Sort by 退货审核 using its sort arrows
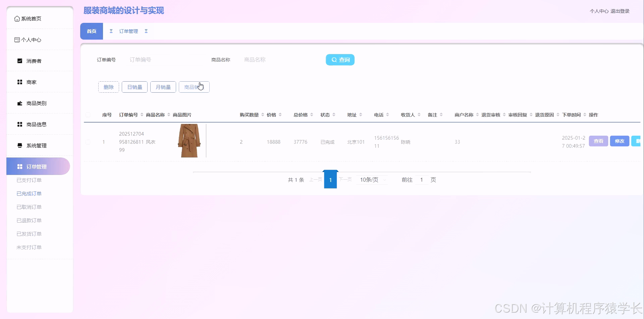Screen dimensions: 644x319 tap(504, 115)
